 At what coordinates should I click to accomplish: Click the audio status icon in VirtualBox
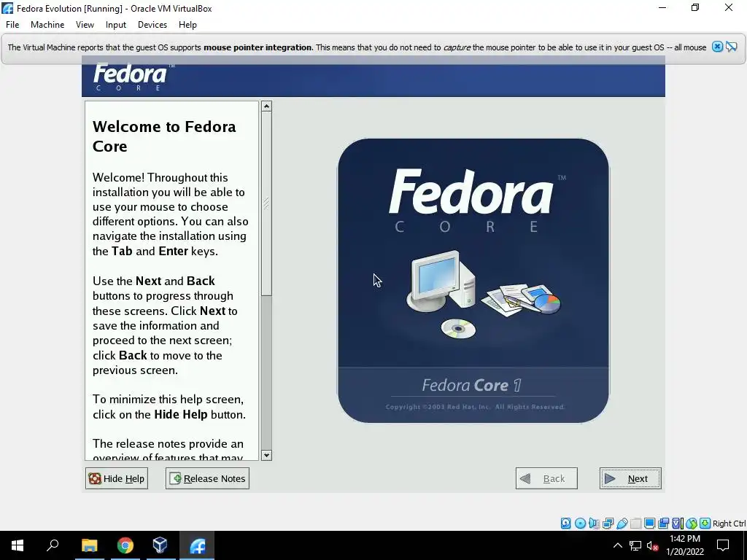[x=594, y=524]
